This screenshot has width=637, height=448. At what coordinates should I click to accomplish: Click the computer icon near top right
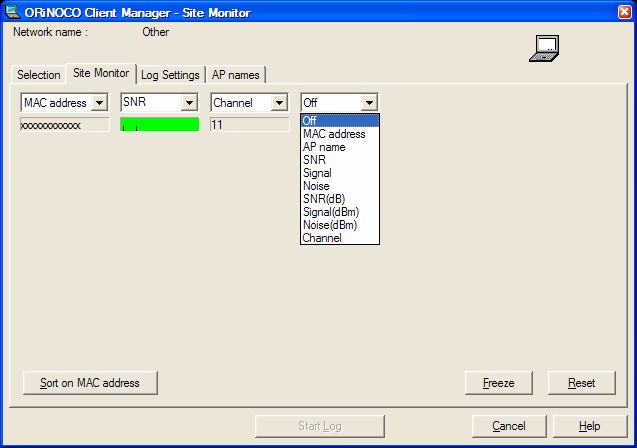click(x=544, y=48)
